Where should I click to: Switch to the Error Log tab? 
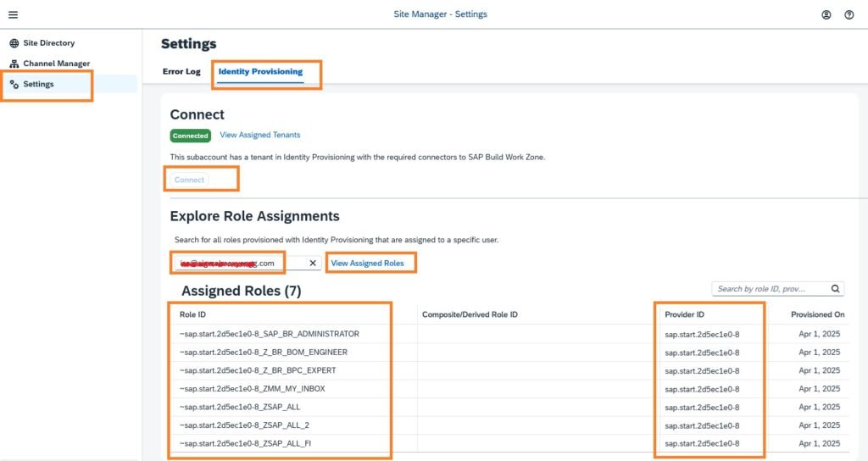pos(181,72)
